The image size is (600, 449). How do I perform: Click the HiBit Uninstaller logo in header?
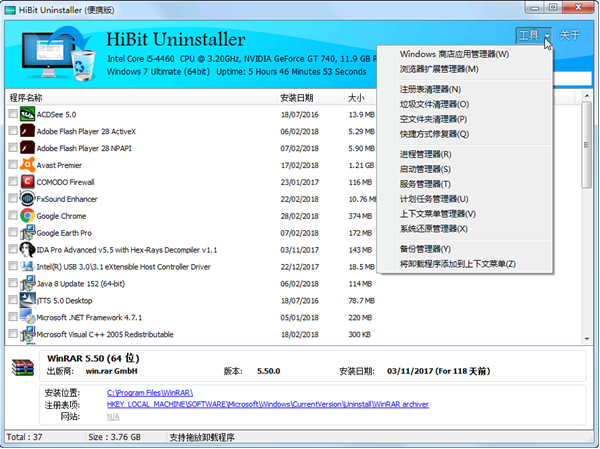[59, 54]
